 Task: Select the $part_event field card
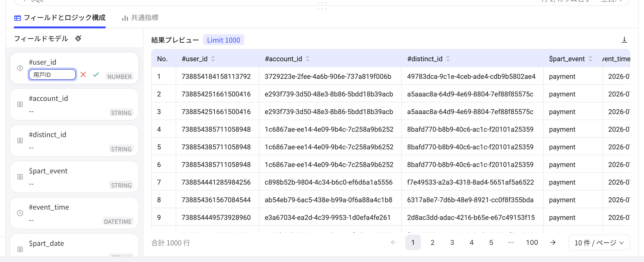74,177
